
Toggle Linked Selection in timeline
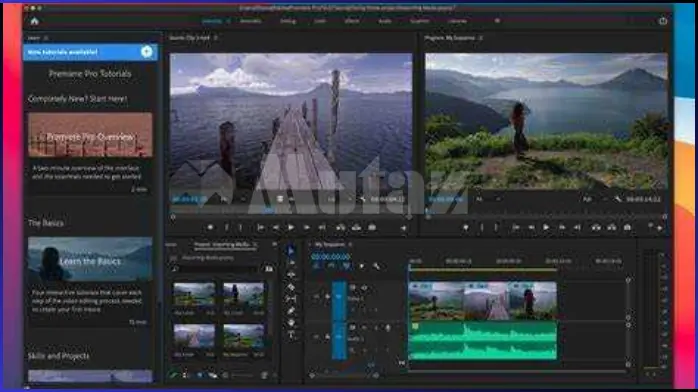[x=346, y=266]
